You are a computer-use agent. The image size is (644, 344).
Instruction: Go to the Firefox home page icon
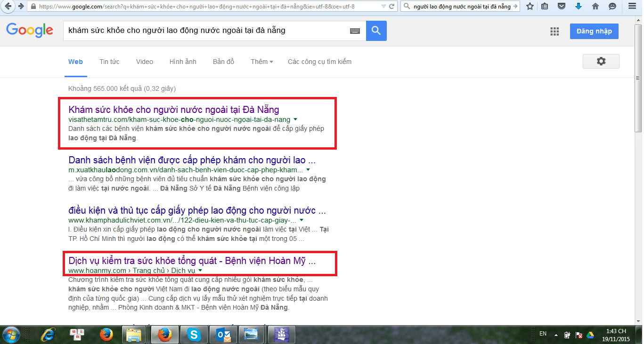pyautogui.click(x=595, y=7)
